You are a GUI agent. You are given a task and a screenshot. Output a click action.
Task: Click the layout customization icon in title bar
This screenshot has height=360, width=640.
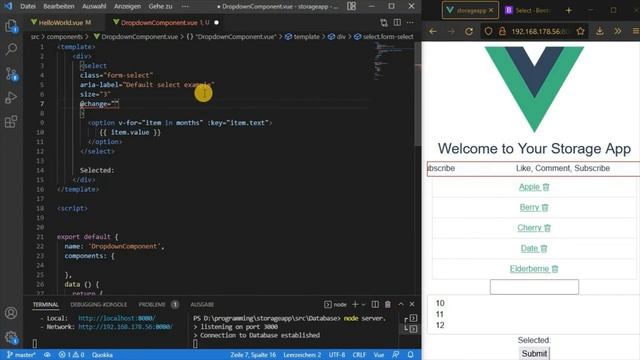(351, 6)
